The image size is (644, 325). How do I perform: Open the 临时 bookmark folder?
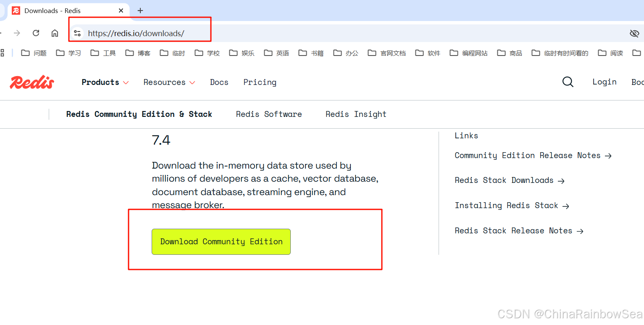point(173,53)
